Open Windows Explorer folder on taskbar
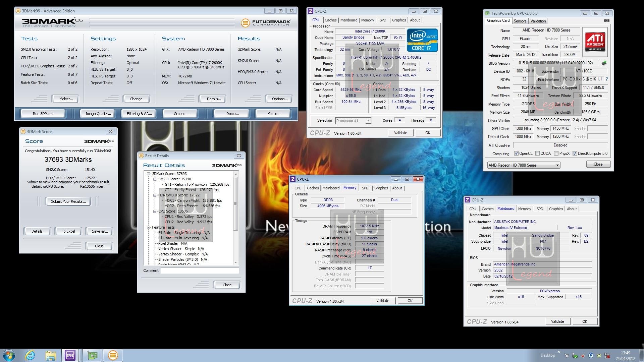 click(x=50, y=355)
